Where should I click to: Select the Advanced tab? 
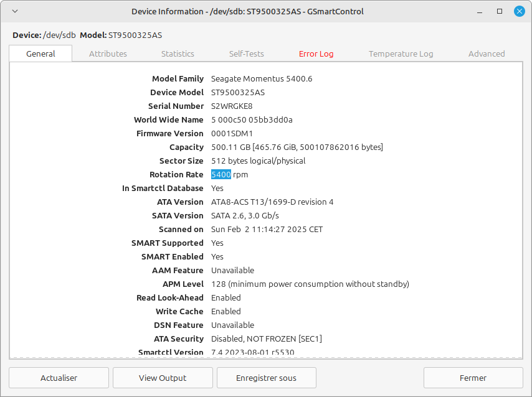(x=486, y=54)
